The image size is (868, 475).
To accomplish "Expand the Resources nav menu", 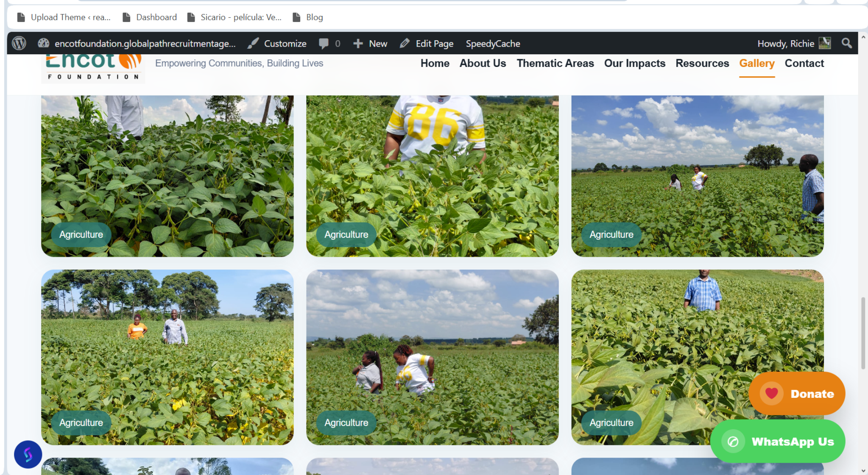I will [702, 63].
